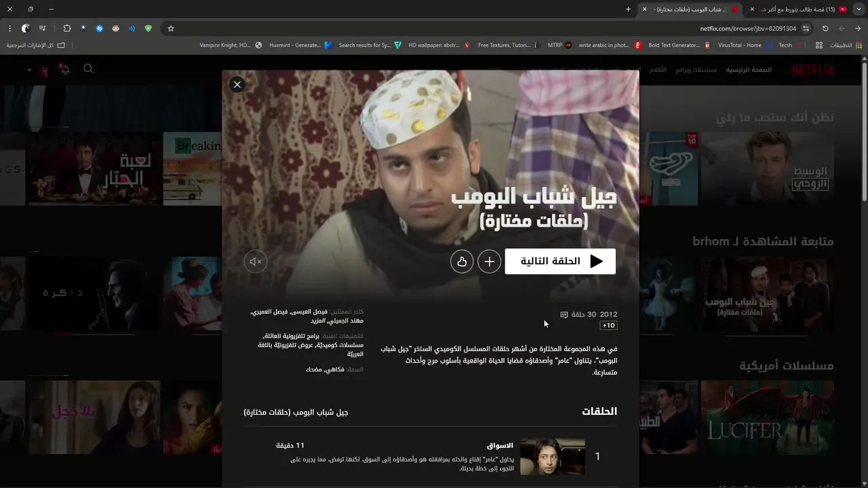Open the المزيد cast link
Image resolution: width=868 pixels, height=488 pixels.
(317, 321)
